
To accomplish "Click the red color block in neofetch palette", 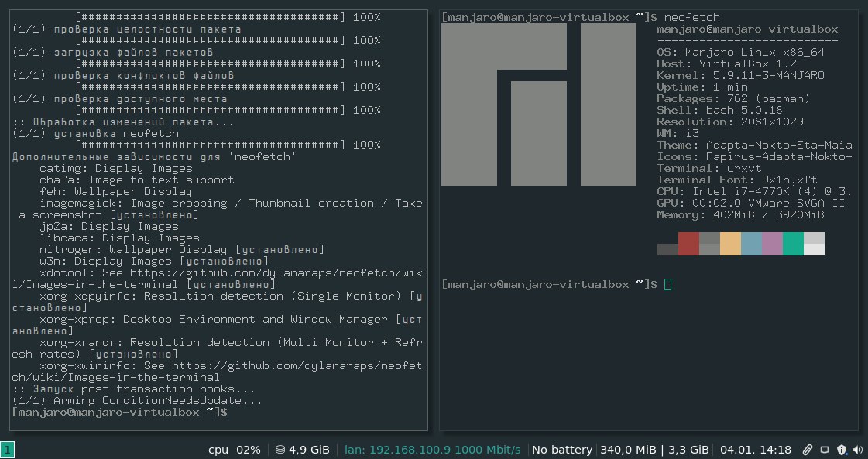I will [688, 244].
